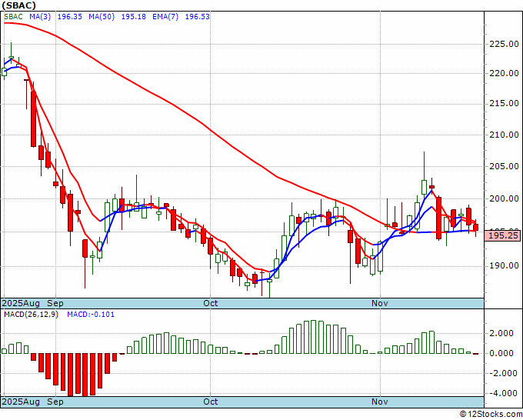Click the 2025Aug label on price chart axis
This screenshot has height=420, width=523.
coord(21,303)
